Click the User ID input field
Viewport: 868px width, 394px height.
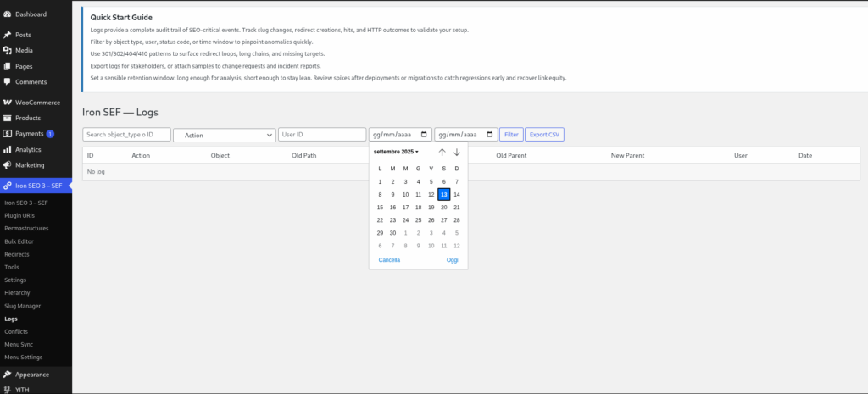pos(322,135)
